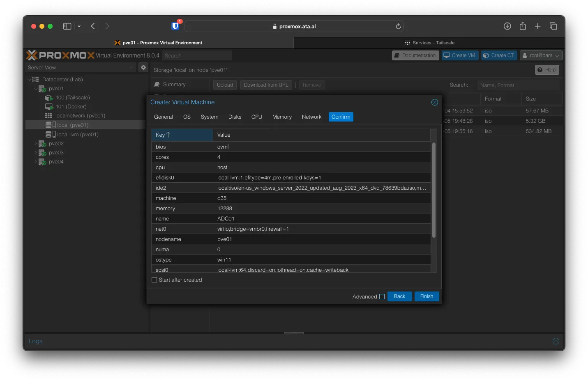Screen dimensions: 588x381
Task: Select the pve01 node
Action: (56, 89)
